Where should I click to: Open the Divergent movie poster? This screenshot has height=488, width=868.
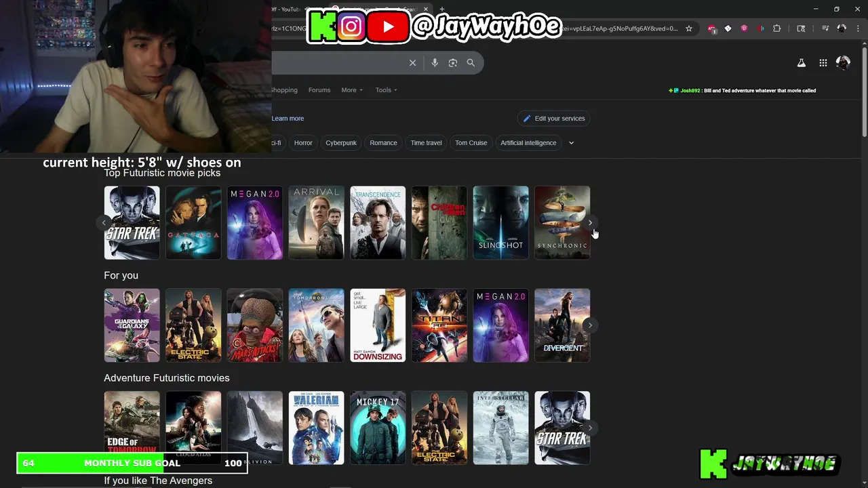562,325
